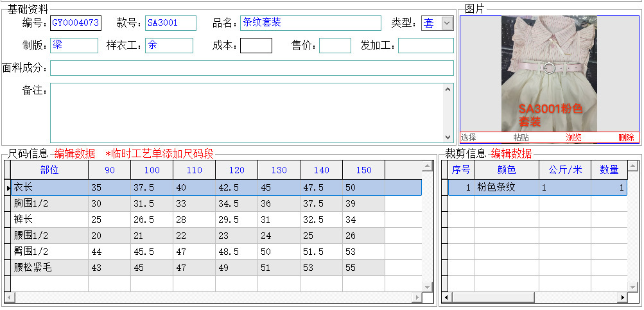The width and height of the screenshot is (644, 310).
Task: Click cell 39 in 胸围1/2 row
Action: pos(363,203)
